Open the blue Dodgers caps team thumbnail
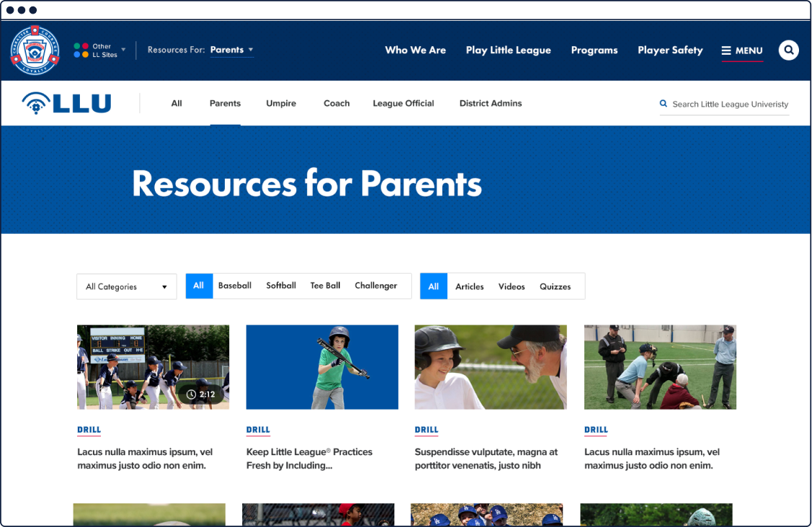The height and width of the screenshot is (527, 812). click(487, 515)
